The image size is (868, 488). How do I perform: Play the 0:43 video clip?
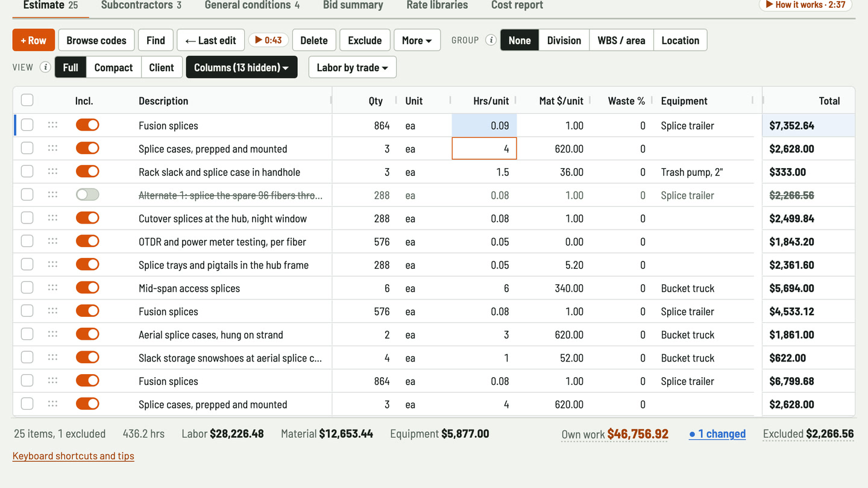pyautogui.click(x=268, y=40)
